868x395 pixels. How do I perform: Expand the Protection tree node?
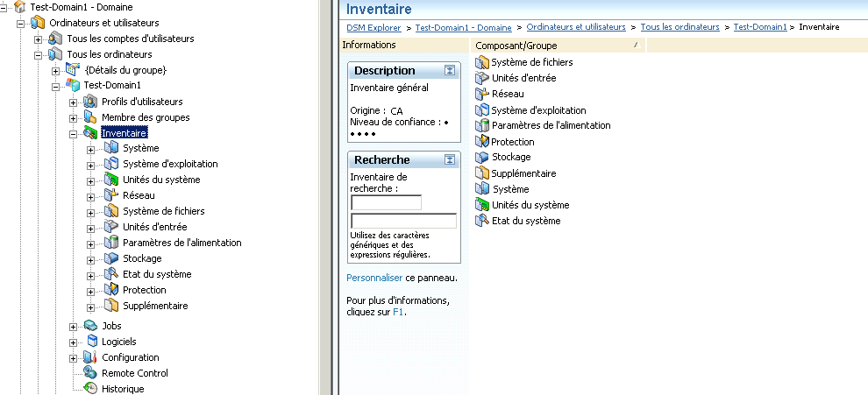(91, 291)
